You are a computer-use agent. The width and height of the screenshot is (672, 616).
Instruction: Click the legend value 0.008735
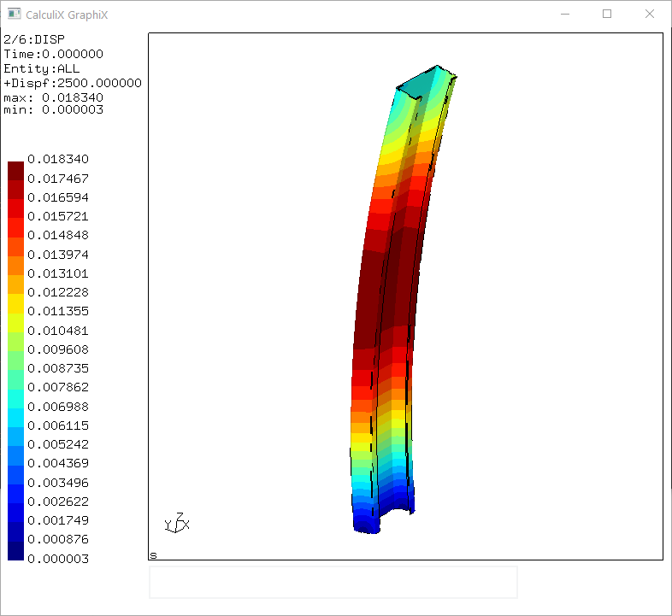[58, 368]
